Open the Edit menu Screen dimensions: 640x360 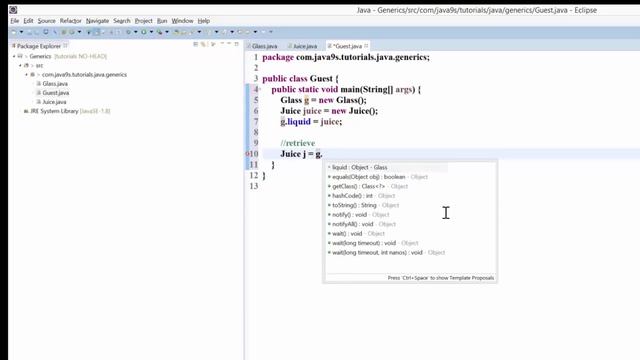[28, 21]
